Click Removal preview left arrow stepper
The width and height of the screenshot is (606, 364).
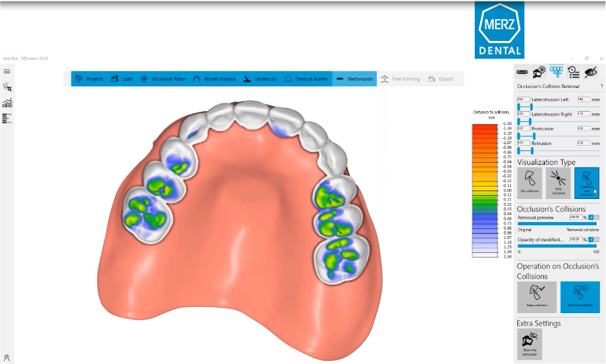tap(590, 219)
